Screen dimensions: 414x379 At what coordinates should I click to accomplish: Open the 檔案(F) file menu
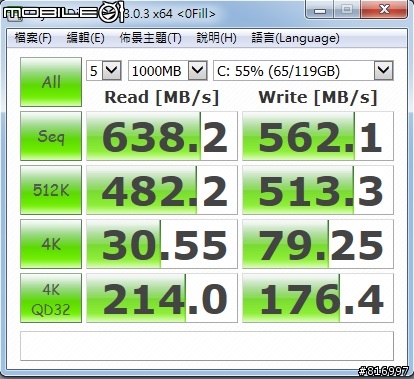tap(33, 38)
